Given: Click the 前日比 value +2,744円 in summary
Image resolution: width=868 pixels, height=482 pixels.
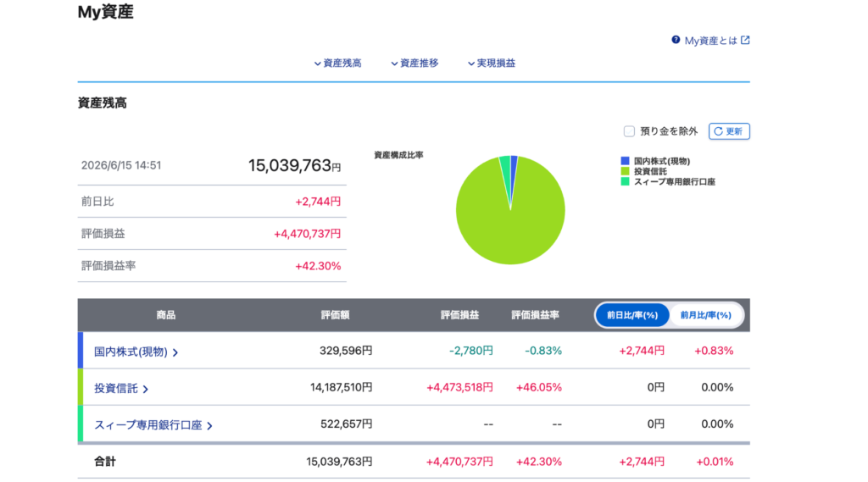Looking at the screenshot, I should (x=318, y=202).
